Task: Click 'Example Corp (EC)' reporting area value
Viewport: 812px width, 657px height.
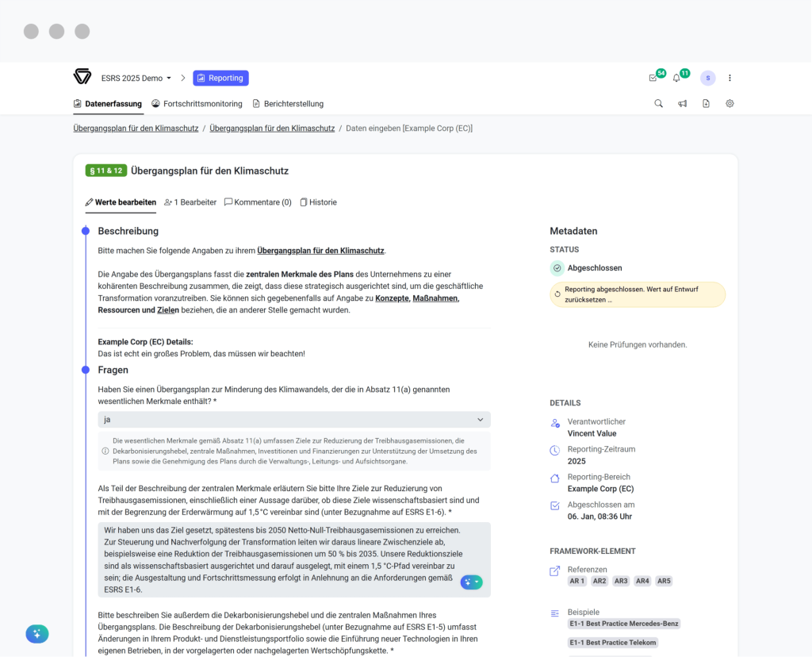Action: click(601, 489)
